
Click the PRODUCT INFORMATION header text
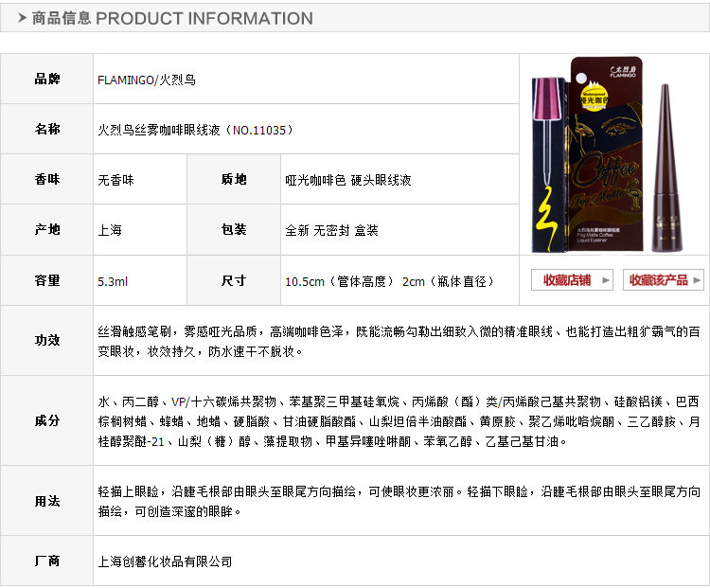(204, 18)
